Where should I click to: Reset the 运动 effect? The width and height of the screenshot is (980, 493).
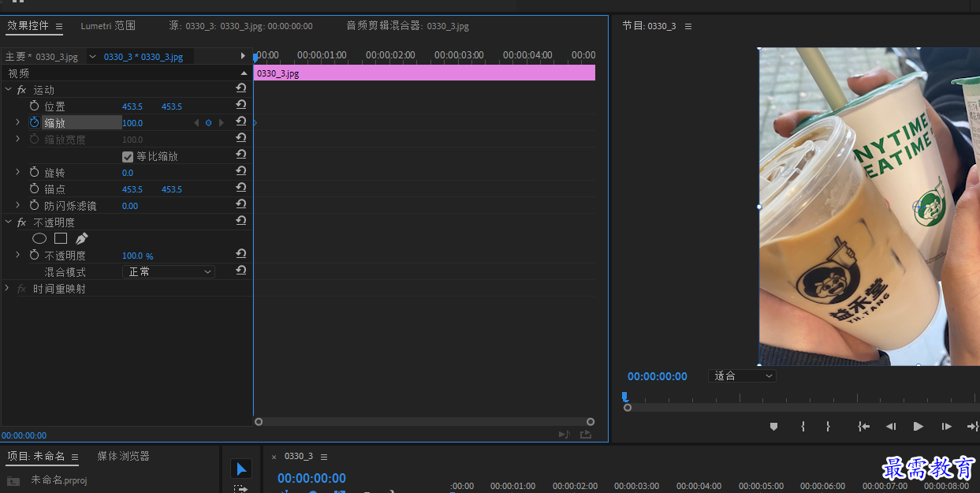tap(241, 88)
